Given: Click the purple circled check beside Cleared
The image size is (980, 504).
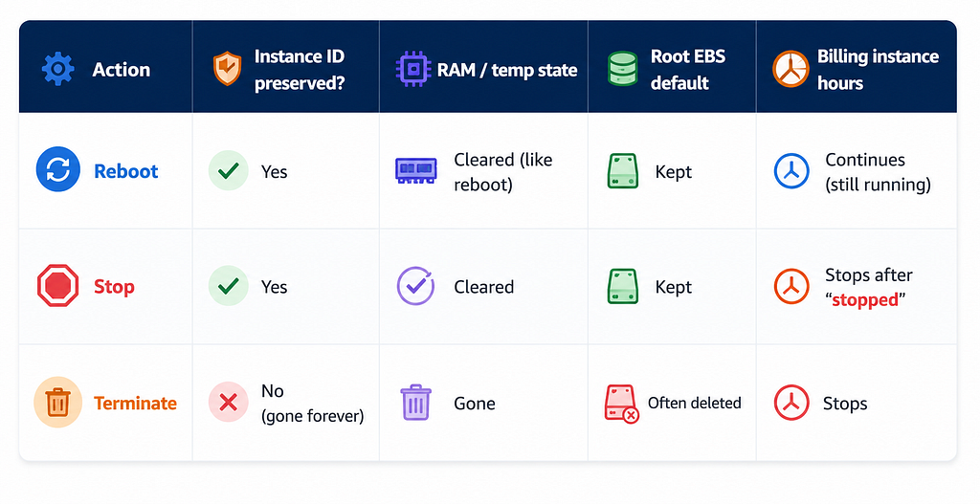Looking at the screenshot, I should (x=415, y=286).
